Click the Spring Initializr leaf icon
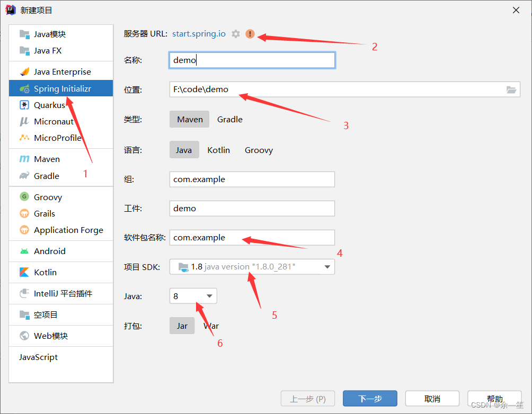This screenshot has height=414, width=532. [24, 89]
